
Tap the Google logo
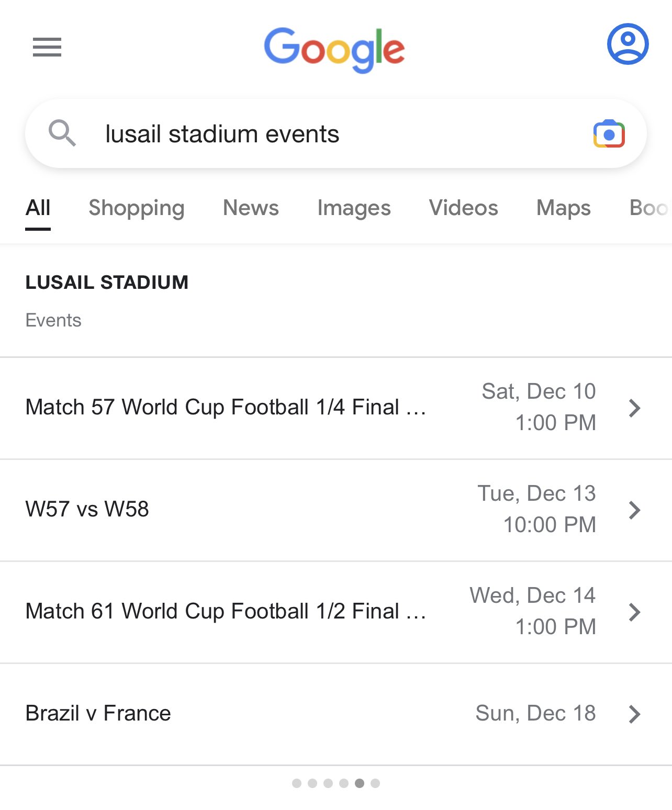(x=334, y=50)
